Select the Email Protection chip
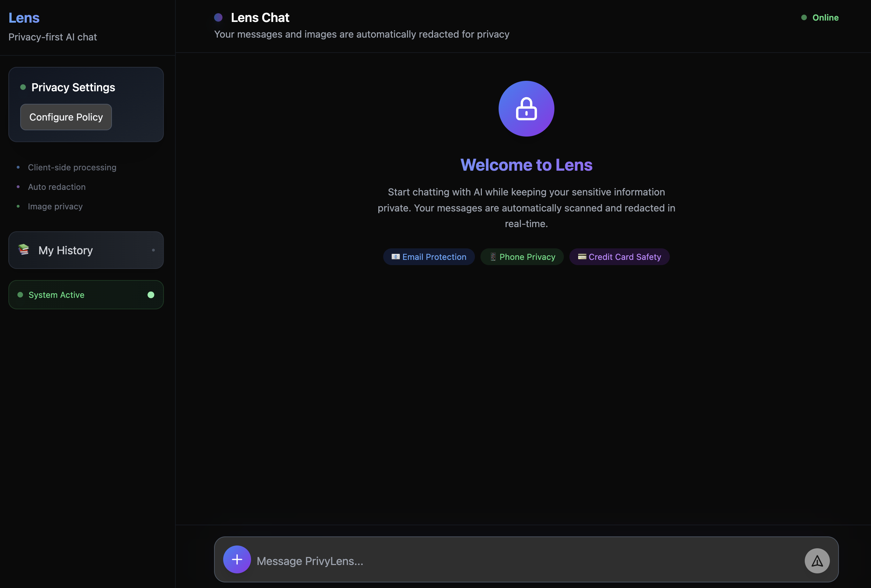This screenshot has height=588, width=871. tap(429, 257)
